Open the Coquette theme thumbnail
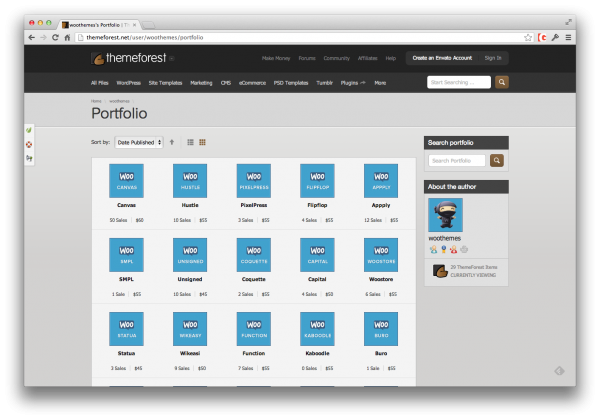 (x=254, y=255)
